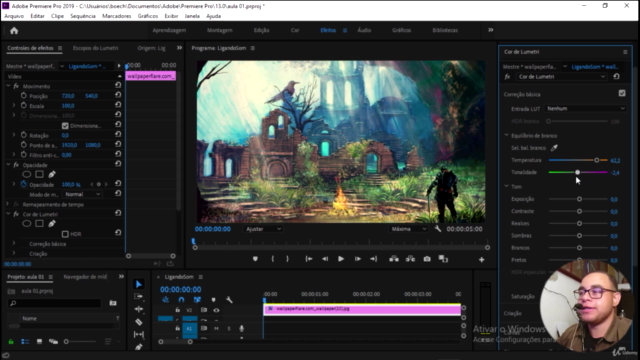This screenshot has height=360, width=640.
Task: Select the Pen tool in the timeline toolbox
Action: pos(139,347)
